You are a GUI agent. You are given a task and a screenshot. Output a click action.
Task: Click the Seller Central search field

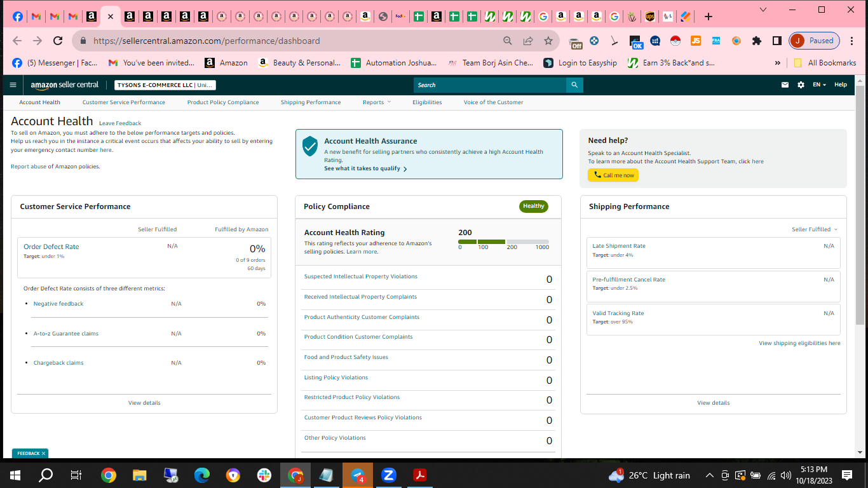pos(490,85)
